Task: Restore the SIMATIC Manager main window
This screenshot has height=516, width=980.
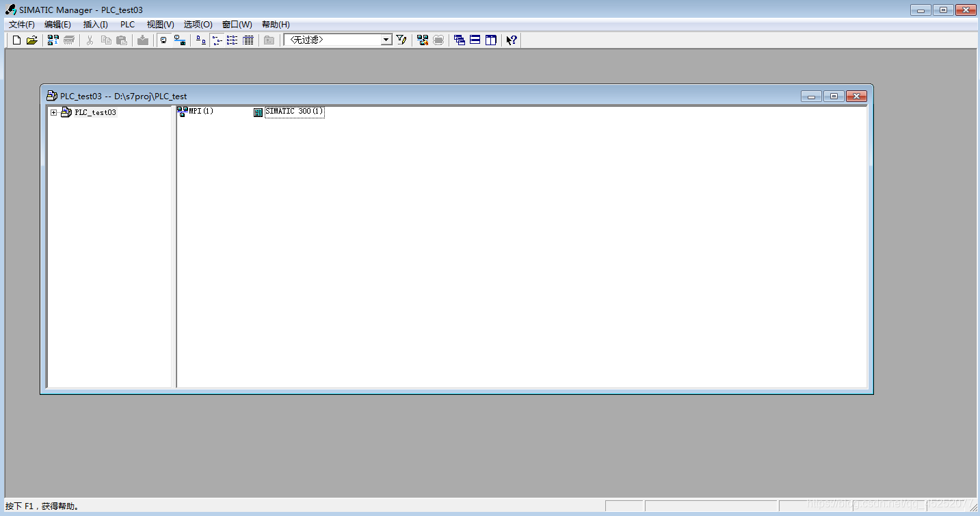Action: coord(943,10)
